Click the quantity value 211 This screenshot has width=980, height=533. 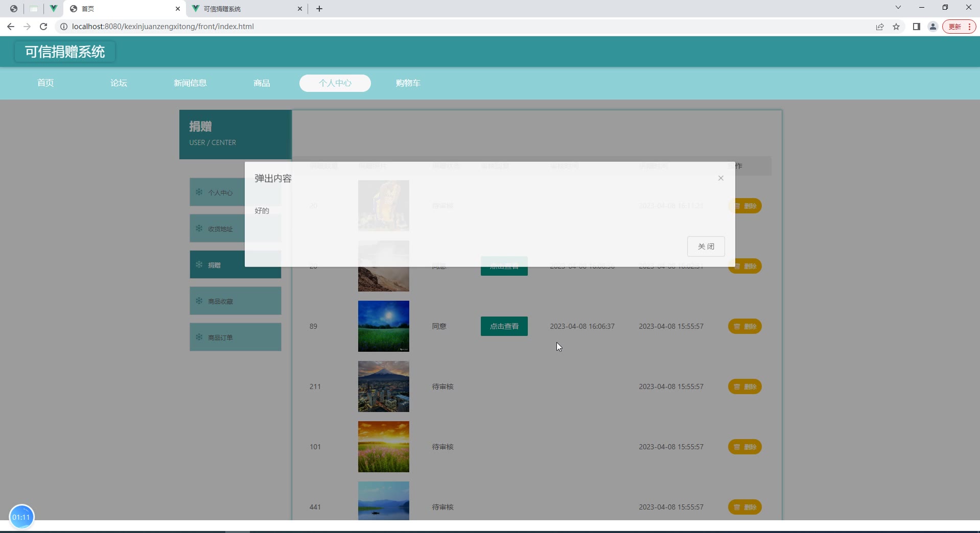[315, 386]
